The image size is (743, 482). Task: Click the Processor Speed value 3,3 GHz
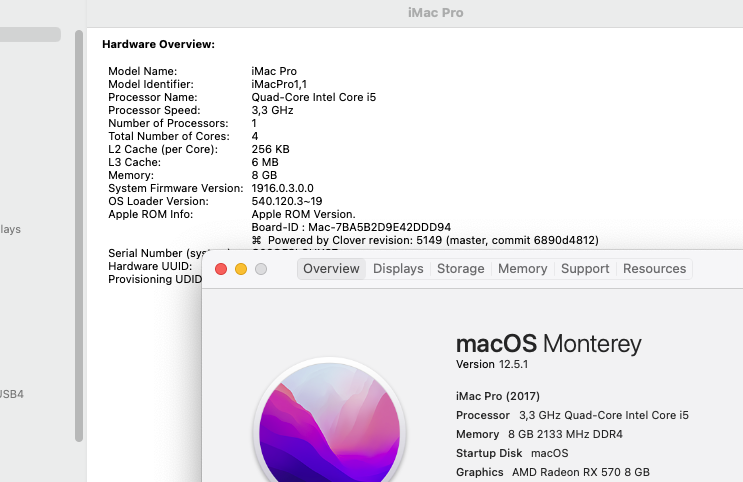[x=272, y=110]
